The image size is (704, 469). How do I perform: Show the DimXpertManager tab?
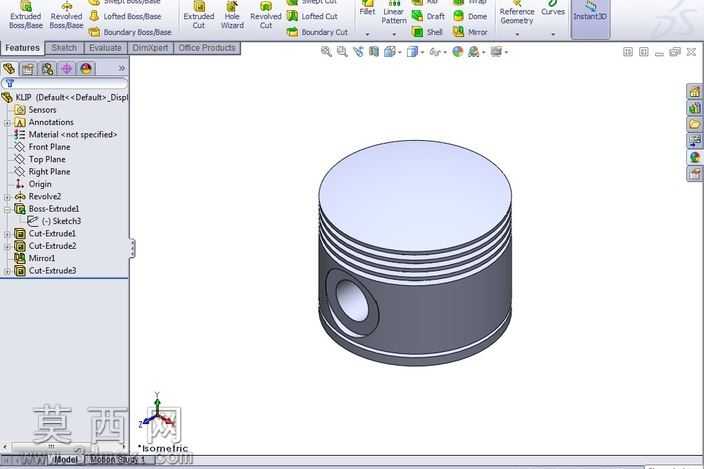(66, 69)
